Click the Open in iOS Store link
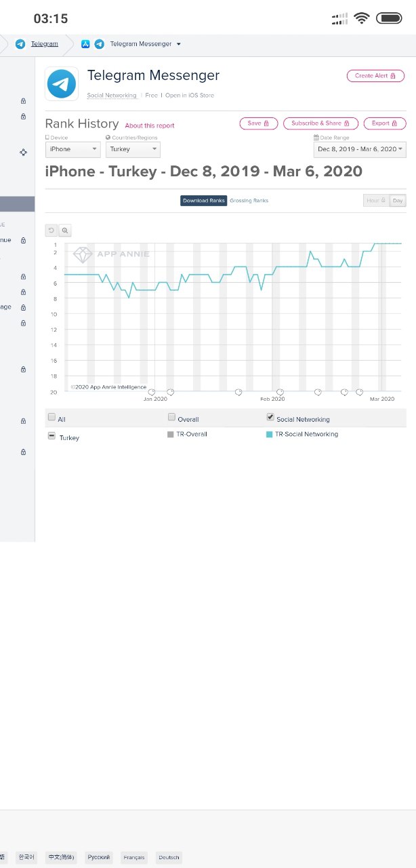Viewport: 416px width, 868px height. (190, 96)
